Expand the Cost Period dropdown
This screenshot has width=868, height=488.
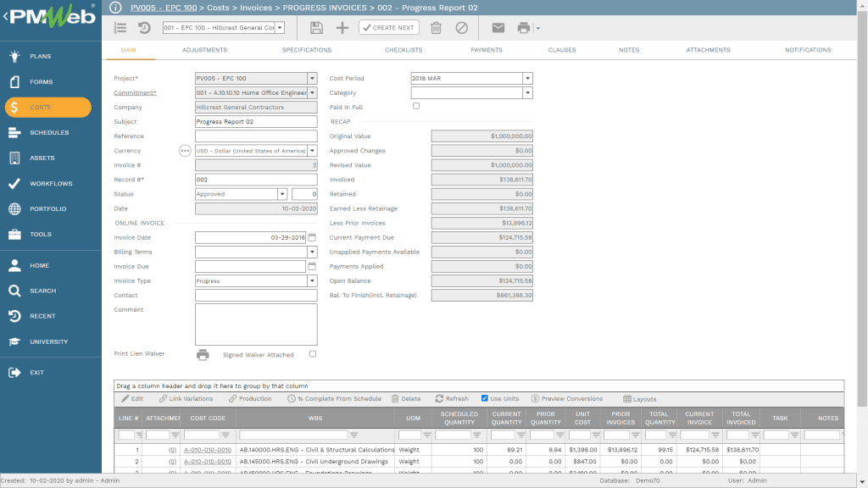527,78
